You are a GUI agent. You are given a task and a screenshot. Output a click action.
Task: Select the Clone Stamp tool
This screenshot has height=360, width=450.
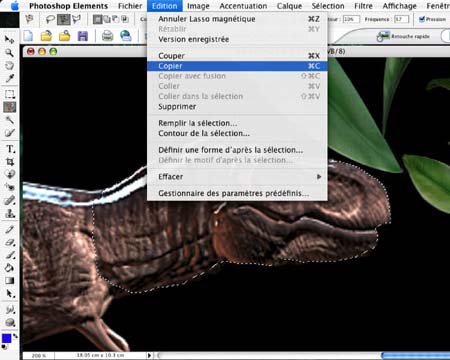click(x=10, y=213)
